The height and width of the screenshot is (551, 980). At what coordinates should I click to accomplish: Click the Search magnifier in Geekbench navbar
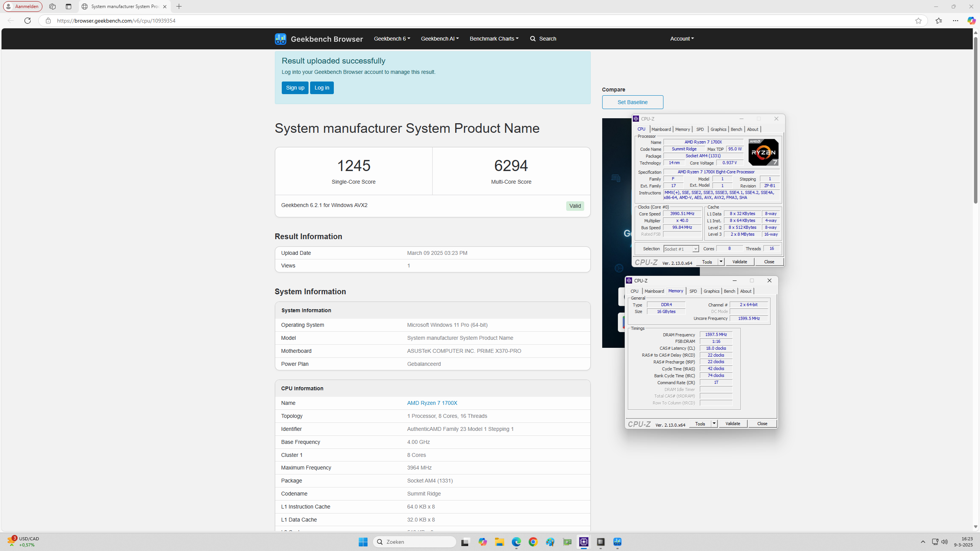coord(533,39)
